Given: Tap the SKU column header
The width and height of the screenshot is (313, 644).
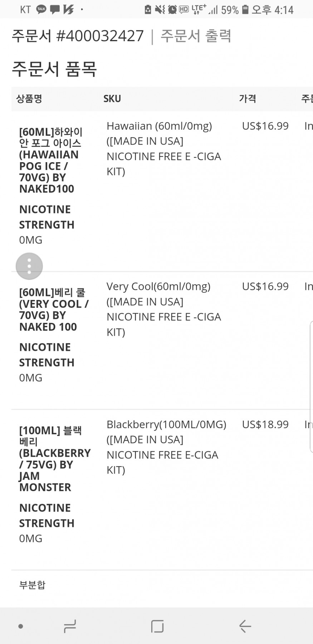Looking at the screenshot, I should point(112,99).
